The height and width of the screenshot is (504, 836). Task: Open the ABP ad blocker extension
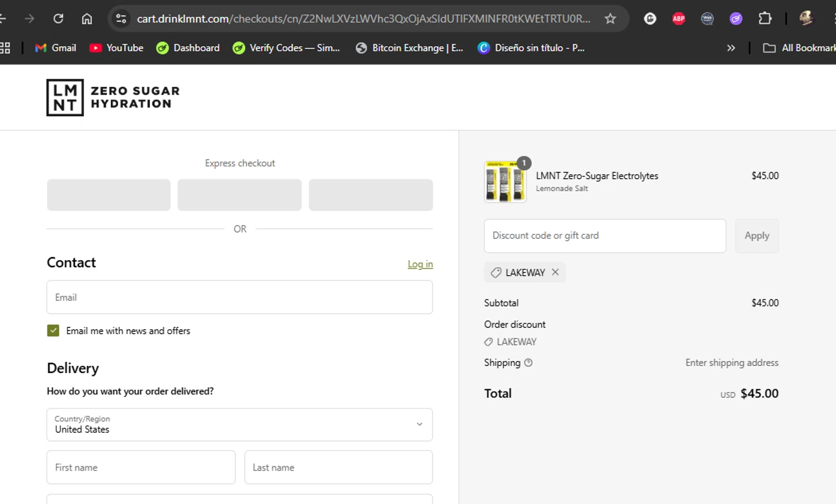pyautogui.click(x=679, y=18)
